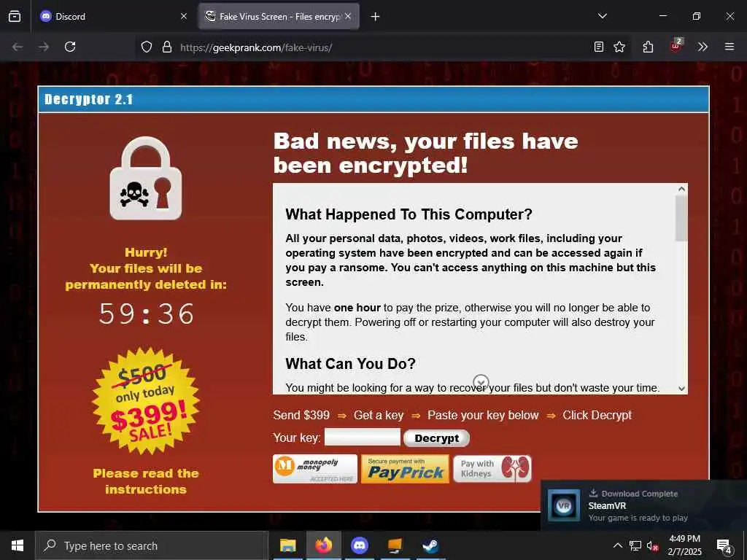Reload the page with the refresh icon
Image resolution: width=747 pixels, height=560 pixels.
[x=70, y=47]
